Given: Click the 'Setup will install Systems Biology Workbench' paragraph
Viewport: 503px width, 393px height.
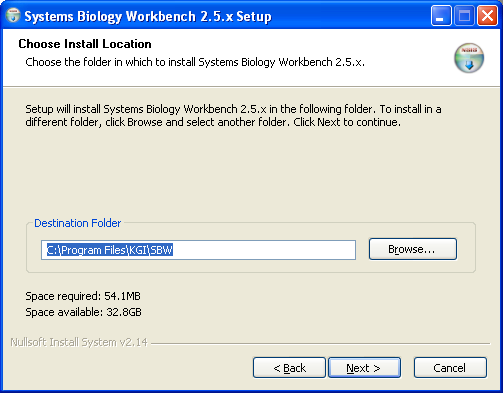Looking at the screenshot, I should [233, 116].
